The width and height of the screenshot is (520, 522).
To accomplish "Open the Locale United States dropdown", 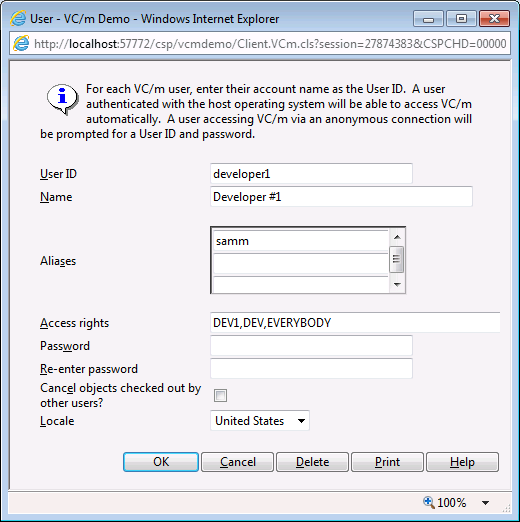I will click(x=260, y=421).
